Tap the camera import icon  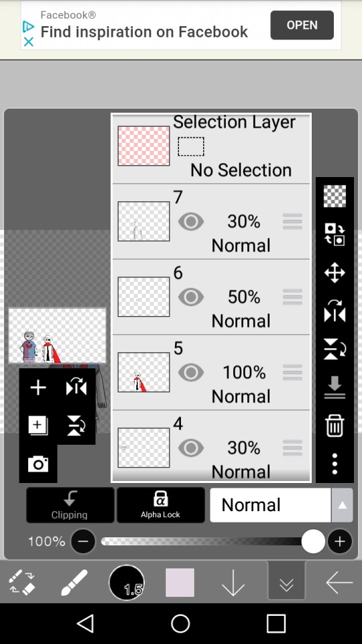click(x=38, y=464)
